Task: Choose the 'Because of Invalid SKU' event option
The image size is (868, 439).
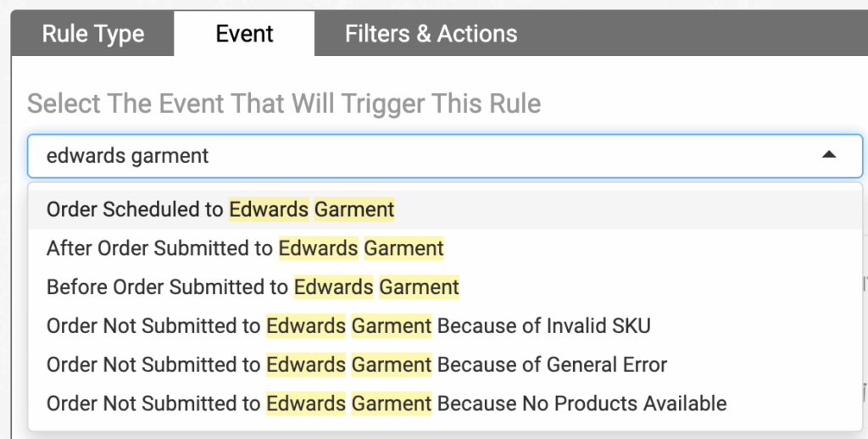Action: [445, 325]
